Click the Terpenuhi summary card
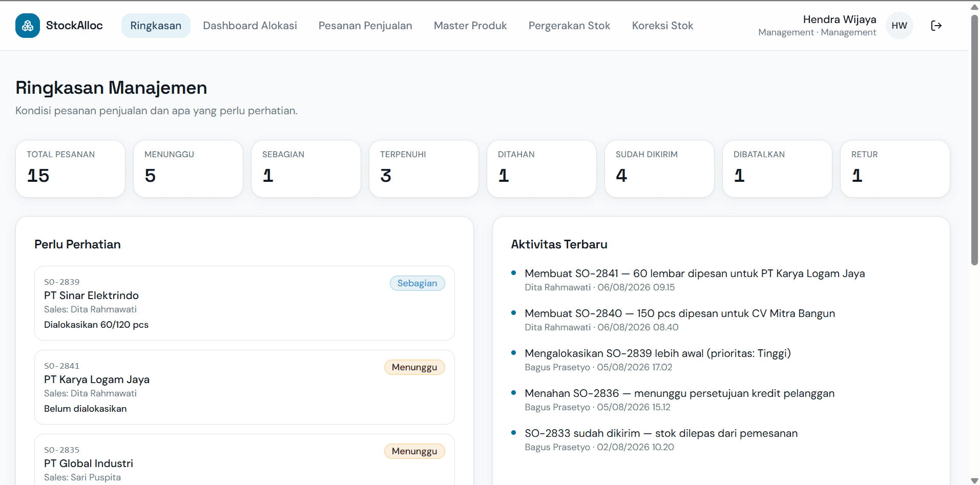 [x=424, y=168]
